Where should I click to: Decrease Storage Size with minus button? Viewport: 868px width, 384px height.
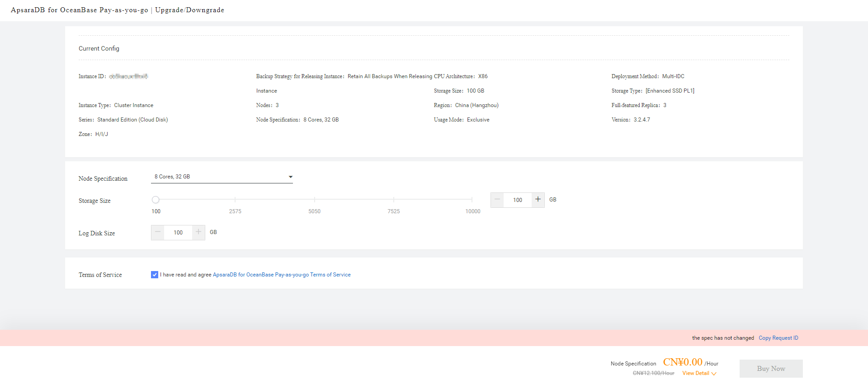pos(497,200)
